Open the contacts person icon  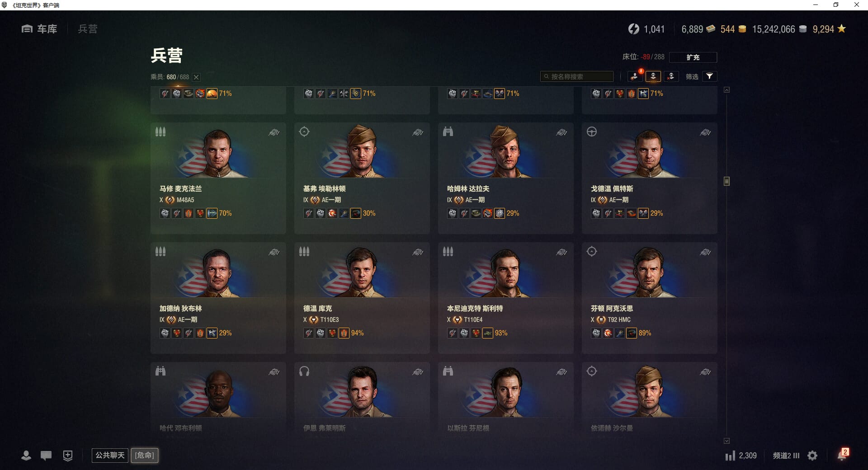[x=26, y=456]
